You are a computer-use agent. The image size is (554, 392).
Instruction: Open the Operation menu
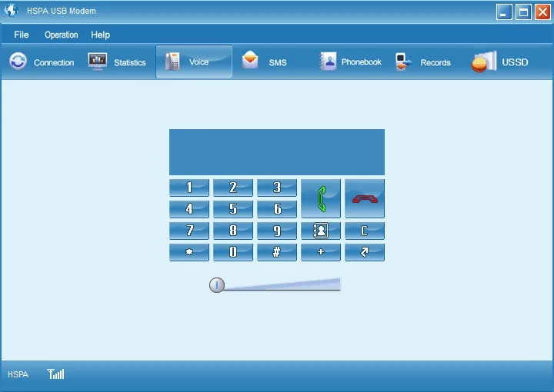(x=61, y=35)
